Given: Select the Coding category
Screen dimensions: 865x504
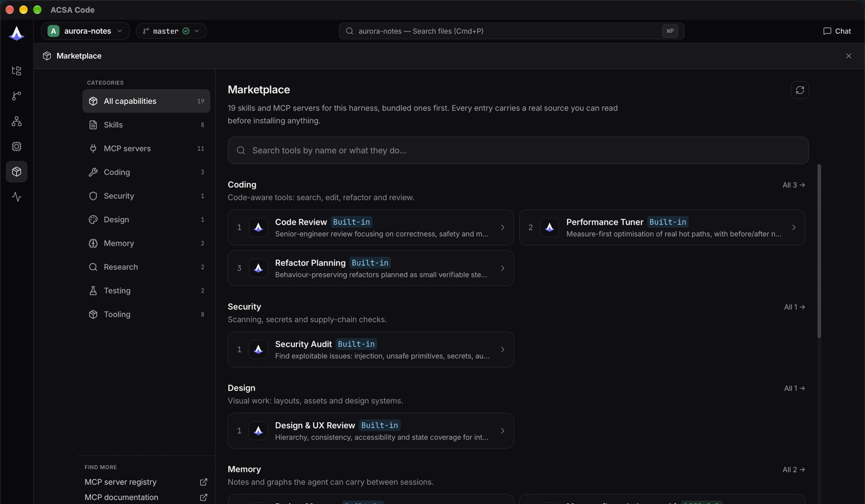Looking at the screenshot, I should 146,172.
